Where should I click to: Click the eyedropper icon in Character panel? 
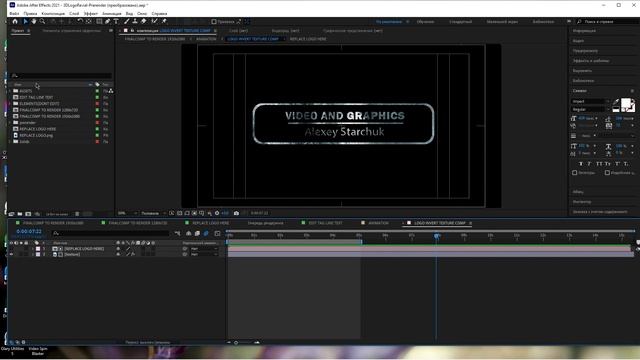point(616,102)
